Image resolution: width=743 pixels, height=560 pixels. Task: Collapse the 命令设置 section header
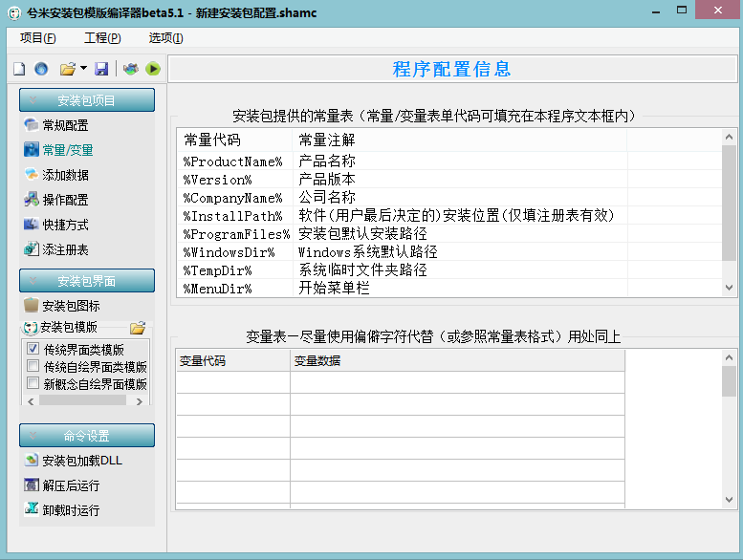[86, 436]
